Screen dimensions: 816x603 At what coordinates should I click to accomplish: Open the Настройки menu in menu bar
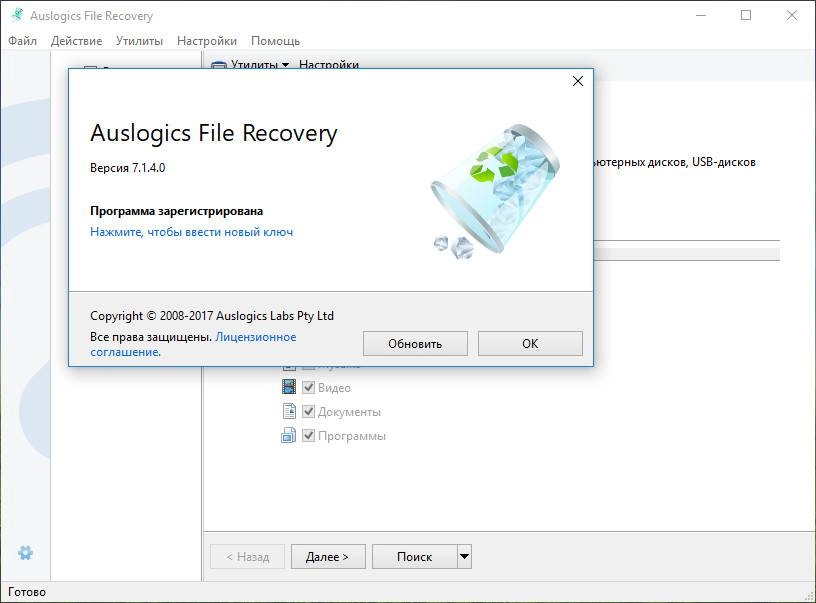207,41
